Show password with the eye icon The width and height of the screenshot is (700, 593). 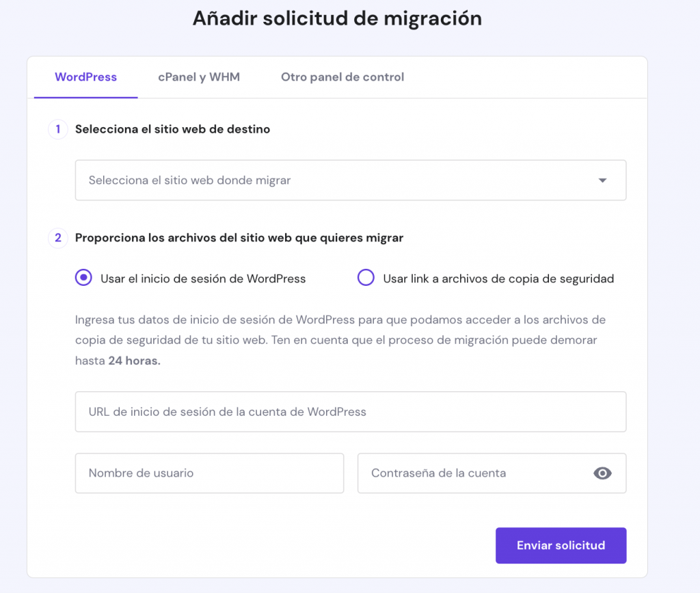pos(602,473)
